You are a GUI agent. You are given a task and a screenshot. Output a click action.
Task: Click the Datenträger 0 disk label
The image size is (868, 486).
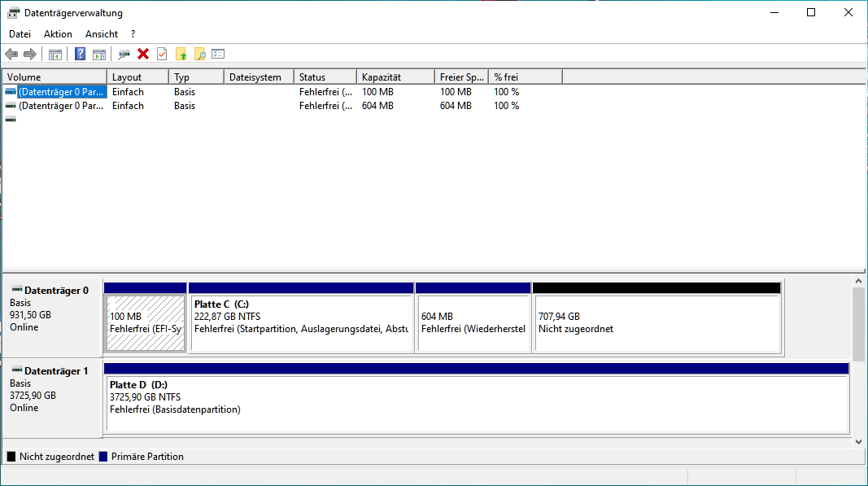point(54,290)
